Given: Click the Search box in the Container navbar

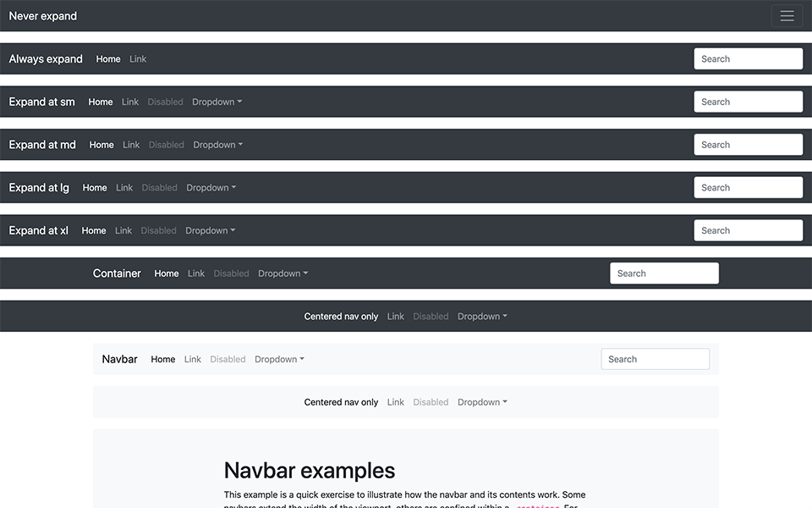Looking at the screenshot, I should pos(664,273).
